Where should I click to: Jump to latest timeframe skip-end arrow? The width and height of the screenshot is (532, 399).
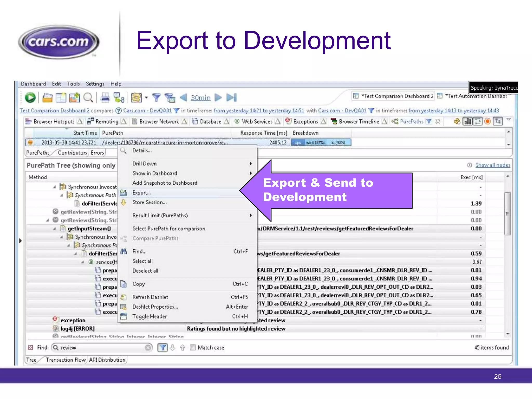(x=231, y=97)
